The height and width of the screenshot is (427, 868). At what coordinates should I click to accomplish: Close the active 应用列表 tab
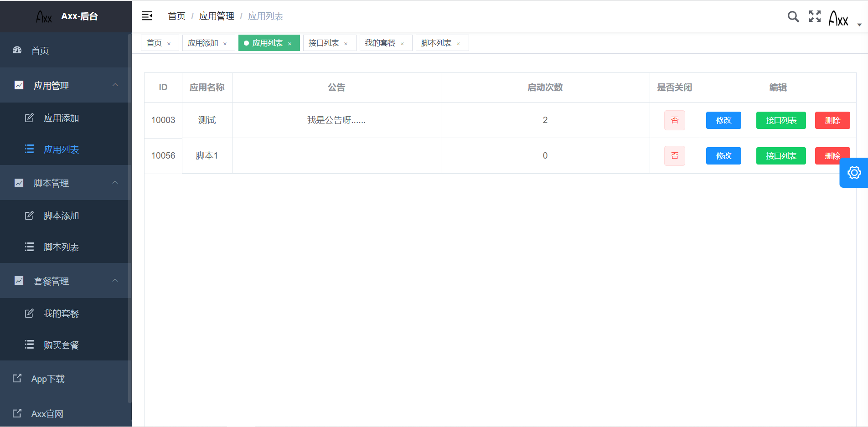289,44
